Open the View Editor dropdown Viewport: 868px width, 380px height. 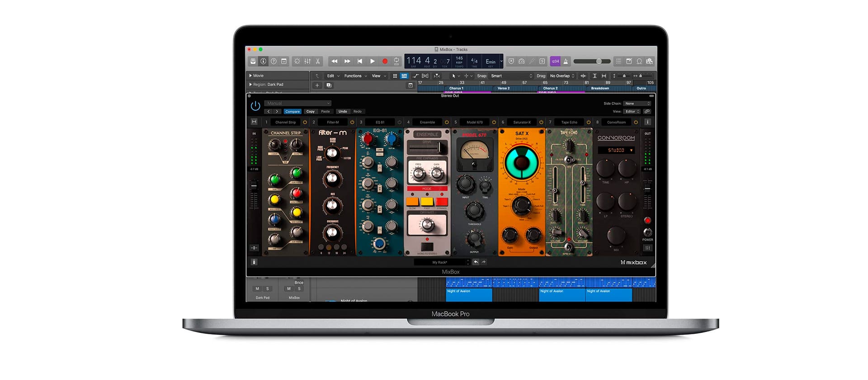point(632,111)
